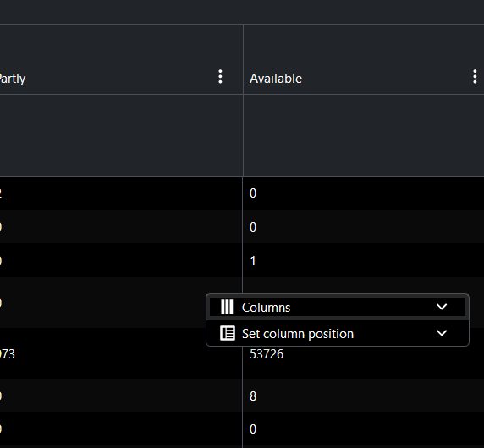Click the empty filter cell under Partly
Screen dimensions: 484x448
pos(121,135)
